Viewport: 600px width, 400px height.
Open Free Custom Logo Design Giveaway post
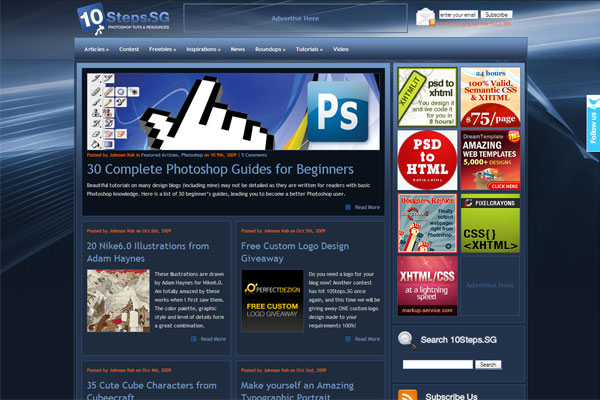point(295,252)
